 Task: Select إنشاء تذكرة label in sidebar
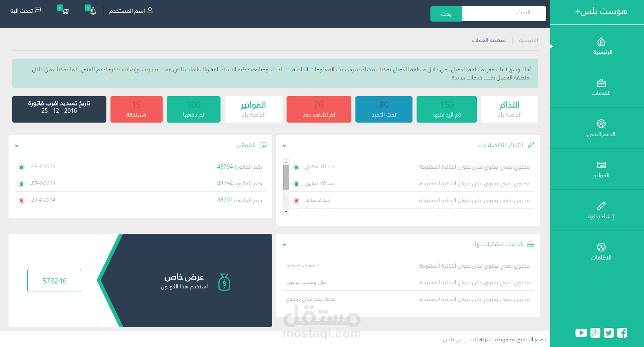click(x=601, y=217)
